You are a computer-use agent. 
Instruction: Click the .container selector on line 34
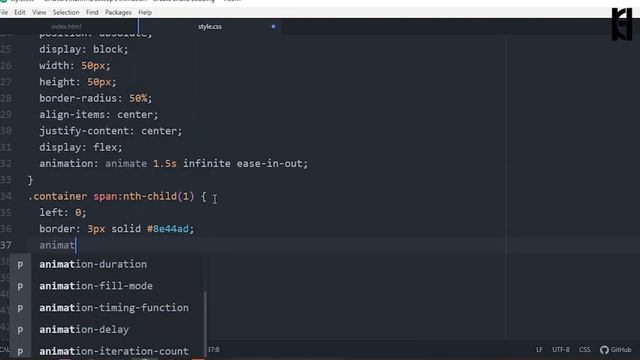coord(58,196)
